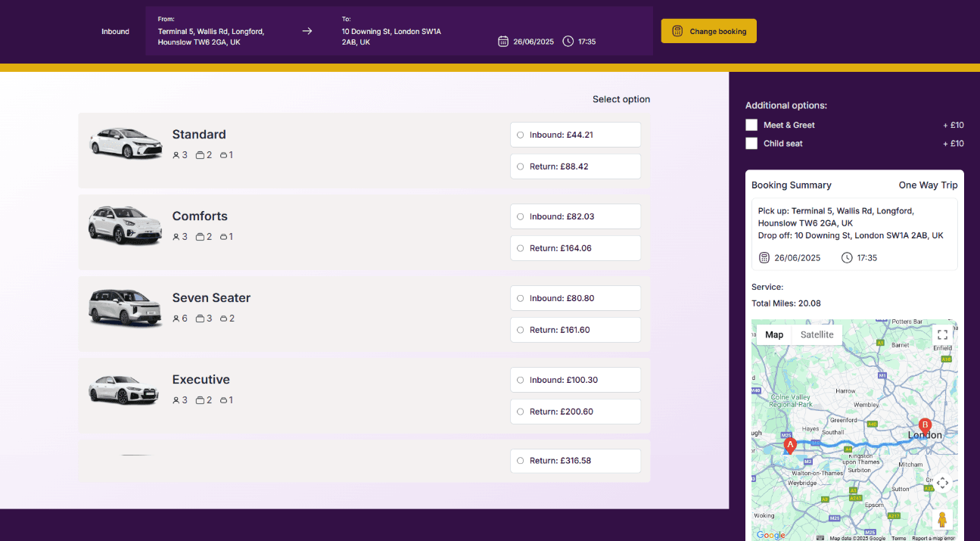Image resolution: width=980 pixels, height=541 pixels.
Task: Click the Google logo on the map
Action: pyautogui.click(x=770, y=535)
